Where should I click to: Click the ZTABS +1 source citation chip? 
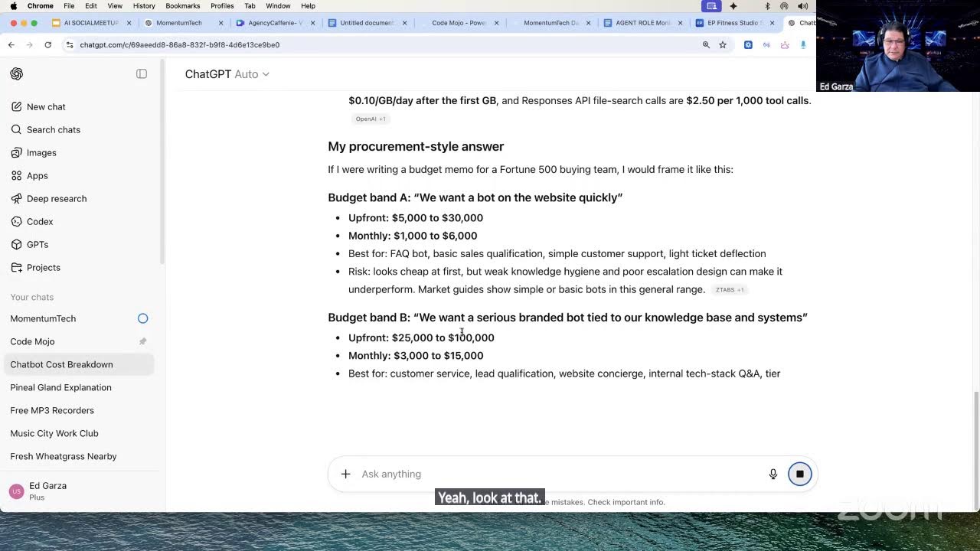tap(730, 290)
